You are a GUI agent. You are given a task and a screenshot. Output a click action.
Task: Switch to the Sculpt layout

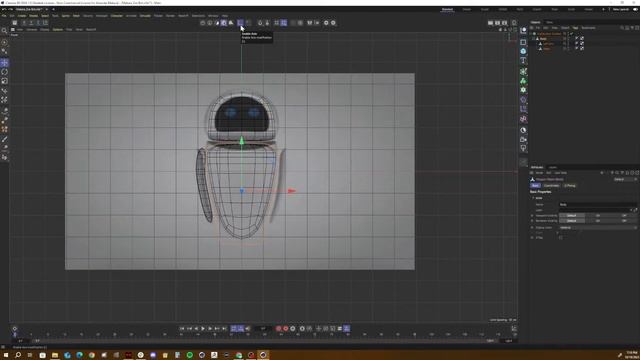coord(485,9)
